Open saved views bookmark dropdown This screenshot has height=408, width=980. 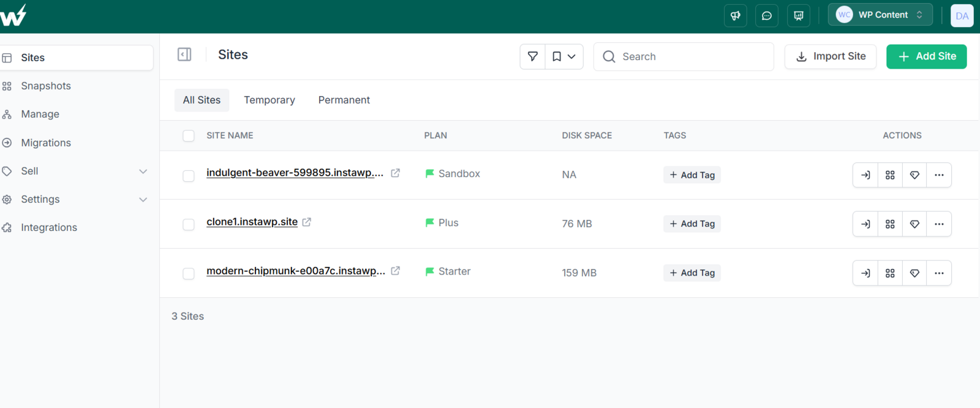pos(564,56)
